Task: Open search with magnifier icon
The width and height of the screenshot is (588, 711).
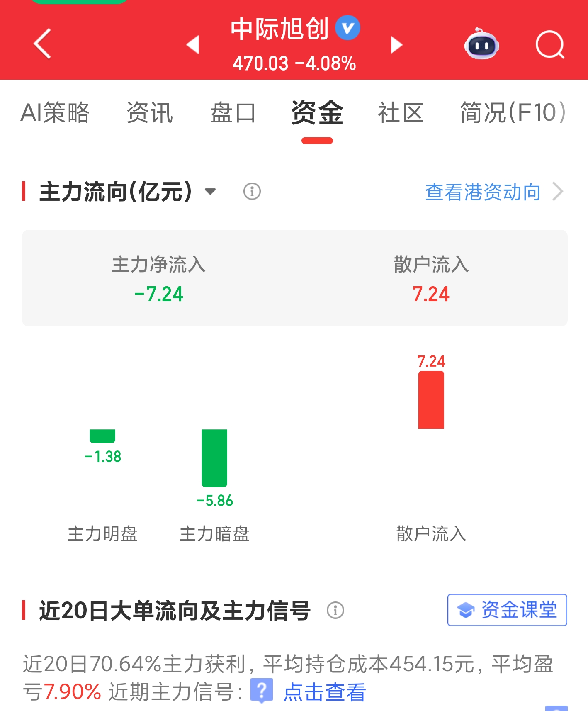Action: click(550, 44)
